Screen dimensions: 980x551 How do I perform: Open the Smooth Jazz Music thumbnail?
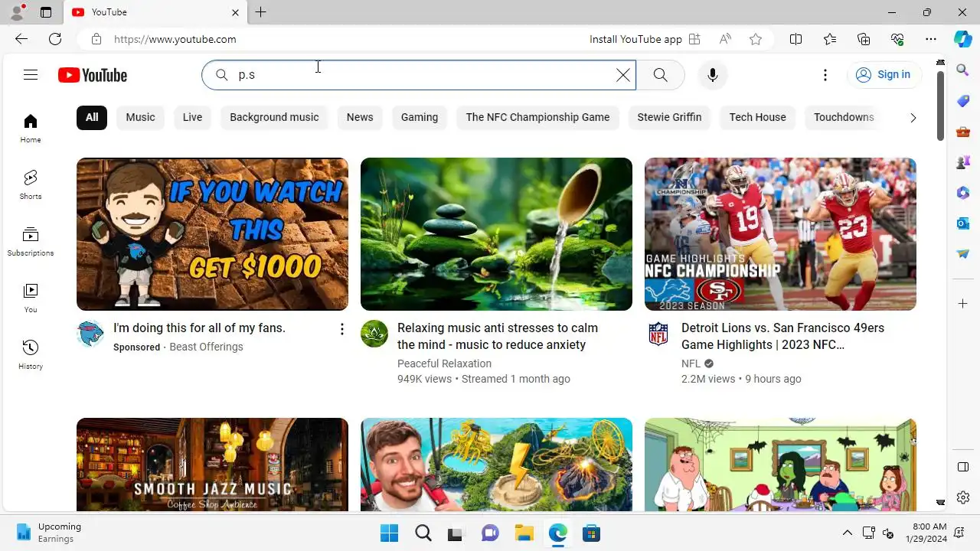(x=212, y=465)
